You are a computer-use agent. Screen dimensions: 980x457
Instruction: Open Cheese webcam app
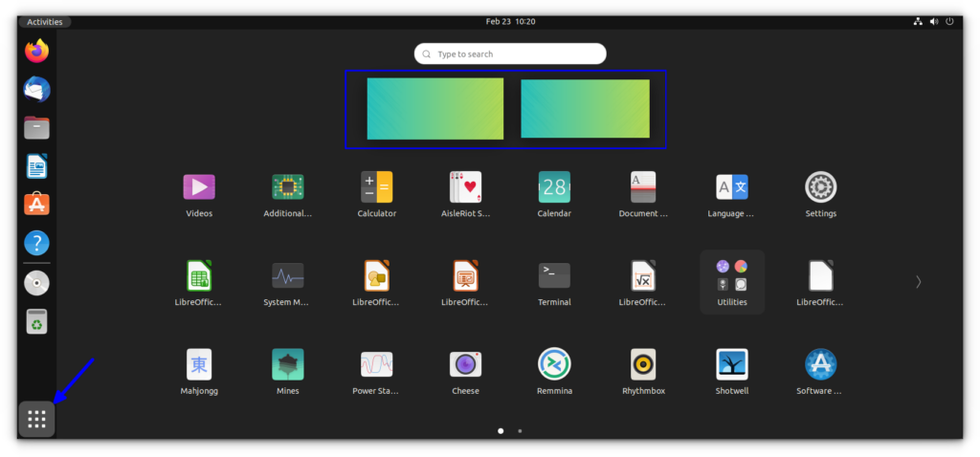point(466,364)
